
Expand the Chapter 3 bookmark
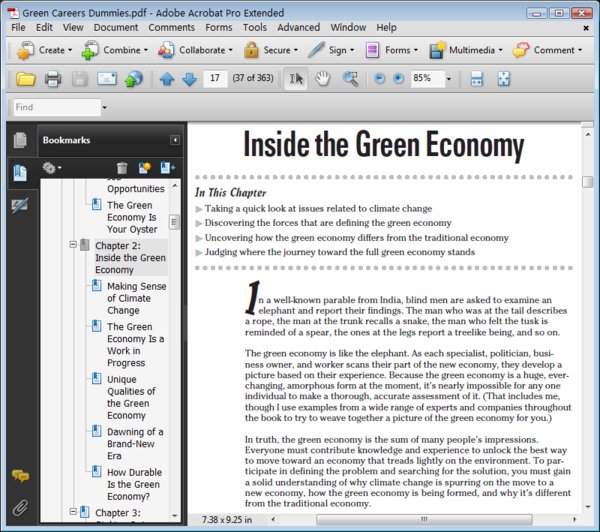click(x=73, y=512)
